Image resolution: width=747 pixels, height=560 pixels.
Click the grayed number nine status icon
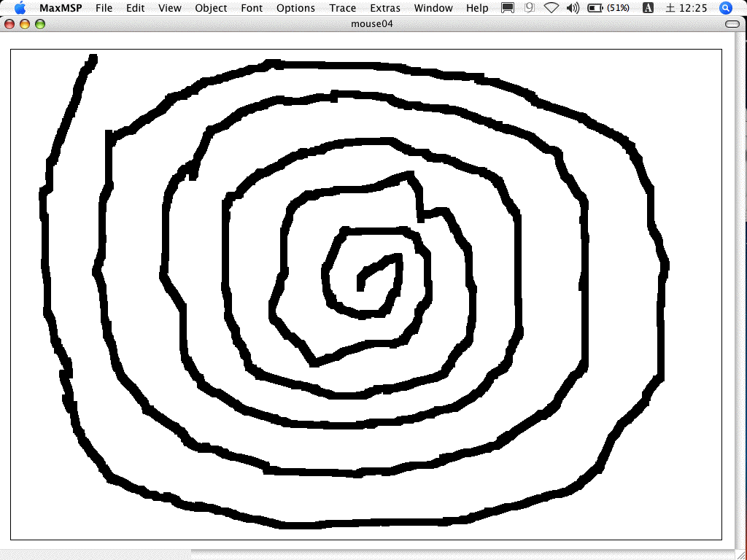pyautogui.click(x=530, y=8)
